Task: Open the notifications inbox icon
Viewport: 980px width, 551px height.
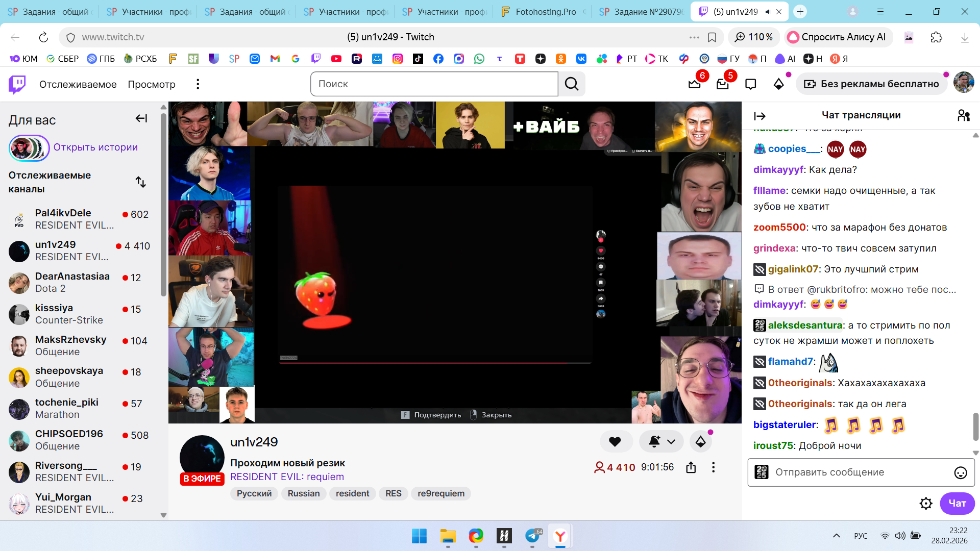Action: pyautogui.click(x=722, y=84)
